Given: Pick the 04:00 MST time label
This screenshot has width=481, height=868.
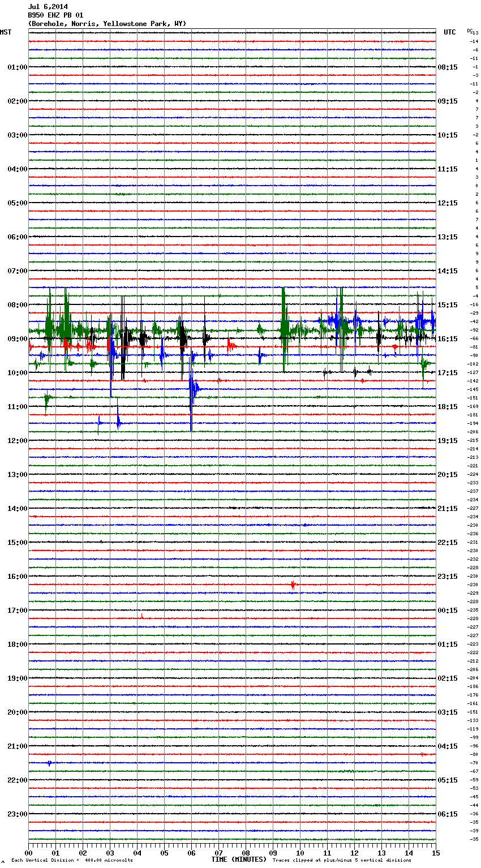Looking at the screenshot, I should [17, 169].
